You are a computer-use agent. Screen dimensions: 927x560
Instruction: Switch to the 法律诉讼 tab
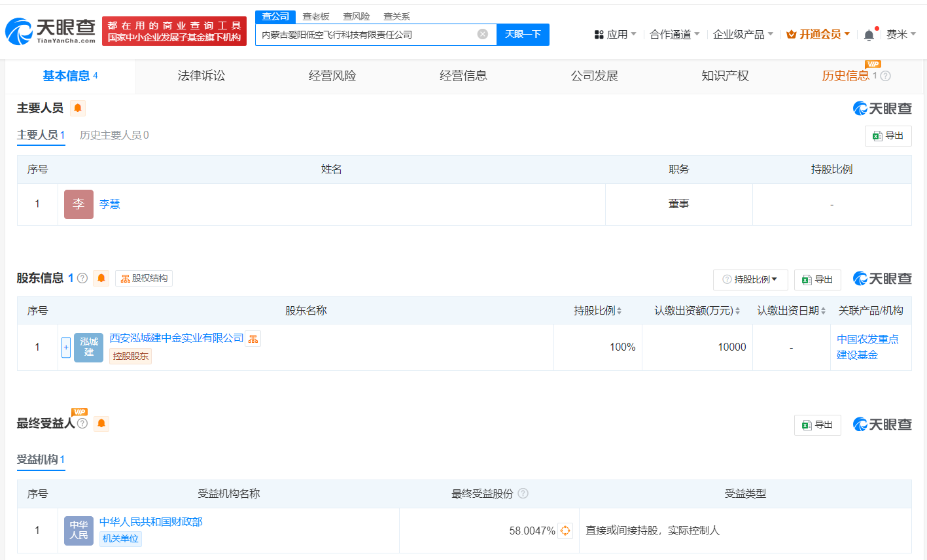200,75
